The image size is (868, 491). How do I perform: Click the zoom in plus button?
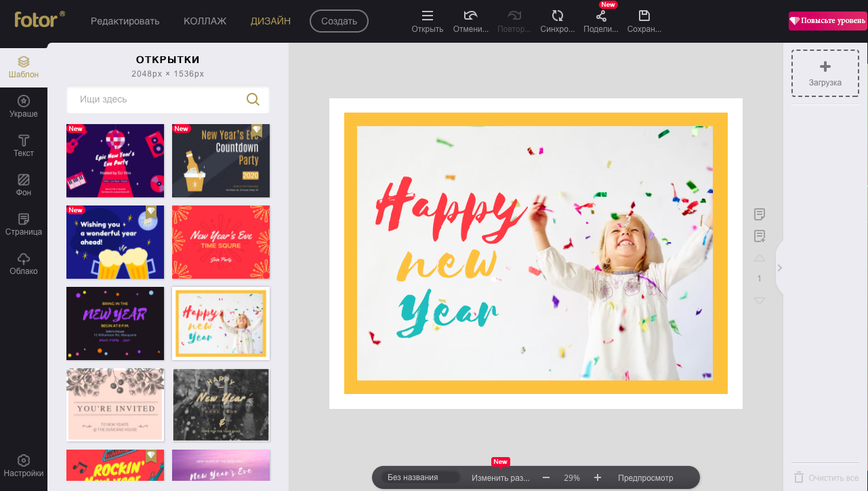598,477
